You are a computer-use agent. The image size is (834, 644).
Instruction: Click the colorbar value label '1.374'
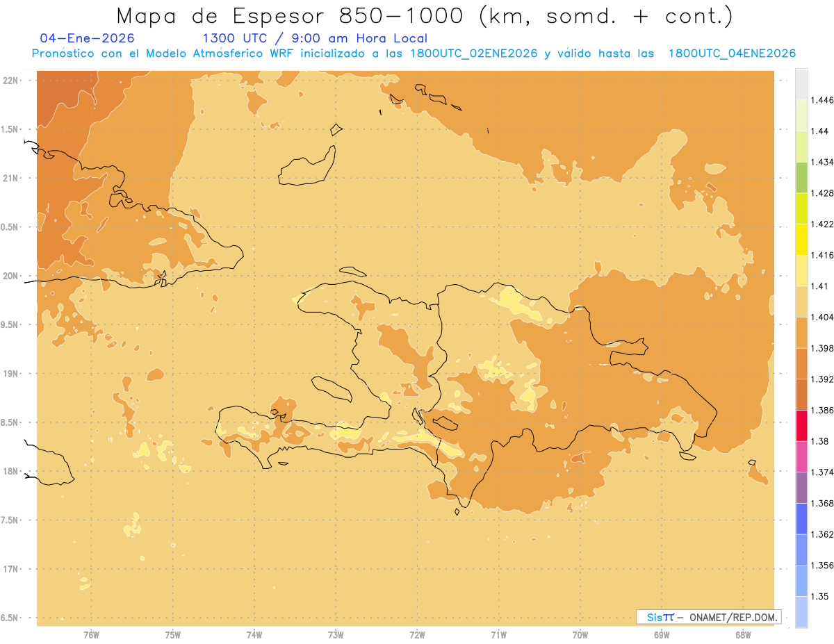tap(822, 472)
